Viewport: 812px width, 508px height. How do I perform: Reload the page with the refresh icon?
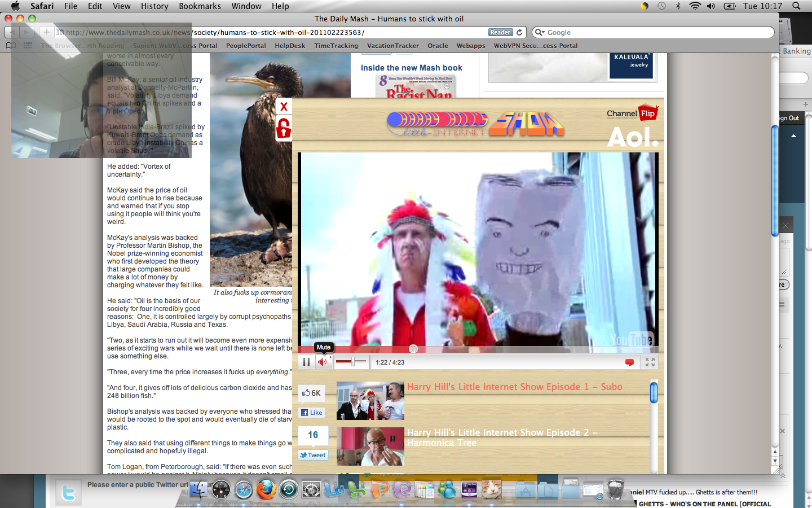coord(519,33)
